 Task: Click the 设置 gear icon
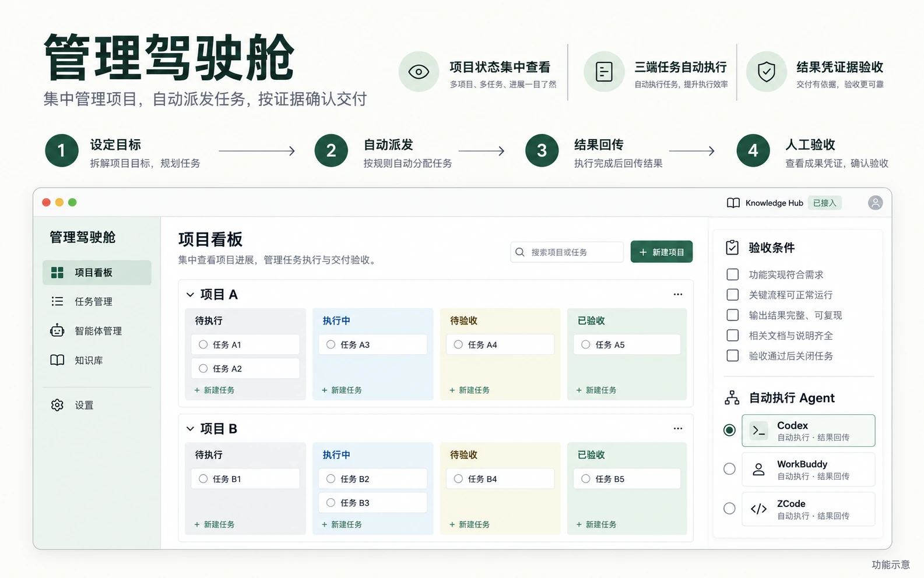click(57, 405)
